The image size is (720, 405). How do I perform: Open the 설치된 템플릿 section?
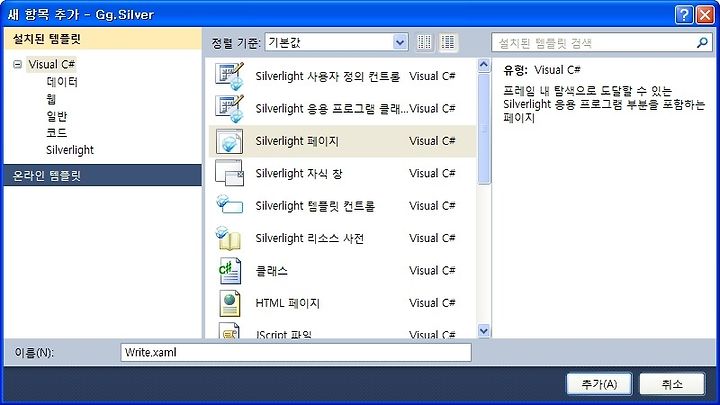103,39
